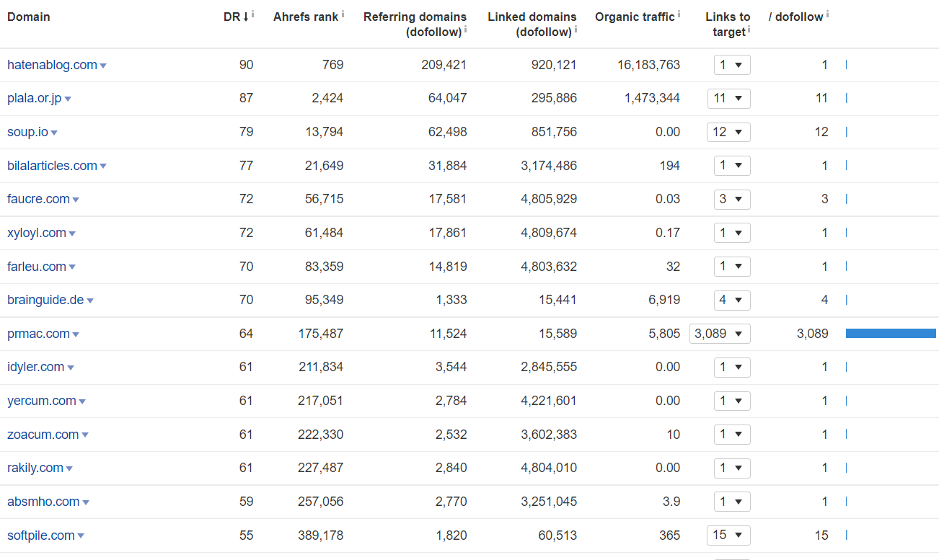Expand the arrow menu next to absmho.com
Viewport: 939px width, 560px height.
(86, 502)
